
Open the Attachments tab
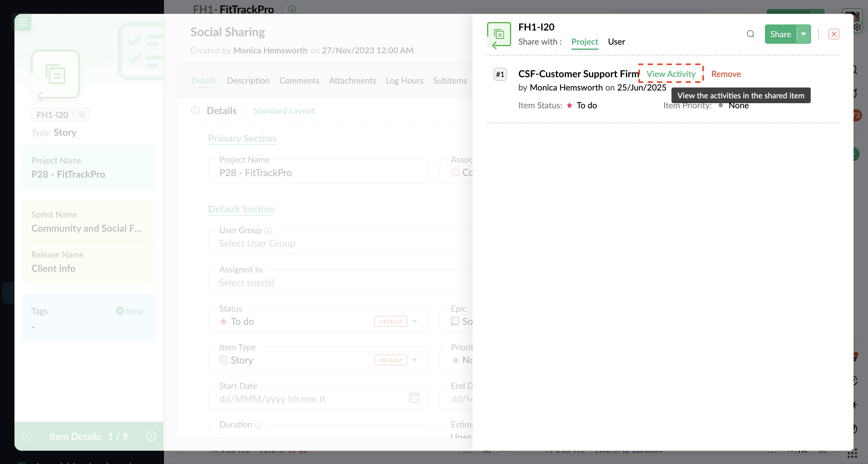pyautogui.click(x=352, y=80)
